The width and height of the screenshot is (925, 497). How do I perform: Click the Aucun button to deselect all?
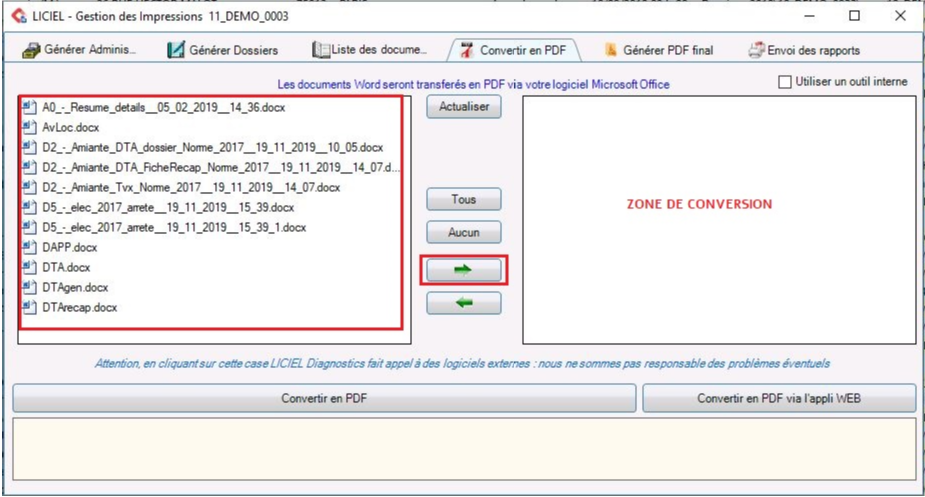464,233
